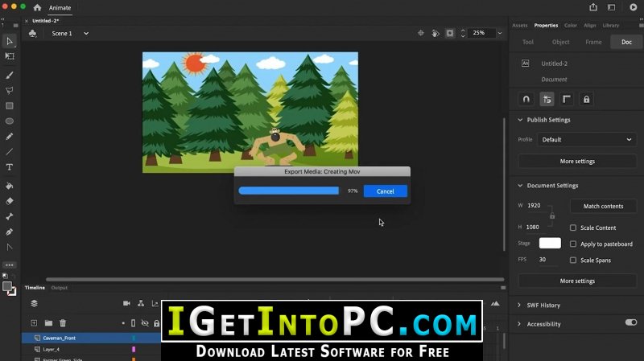Select the Paint Bucket tool

(10, 186)
